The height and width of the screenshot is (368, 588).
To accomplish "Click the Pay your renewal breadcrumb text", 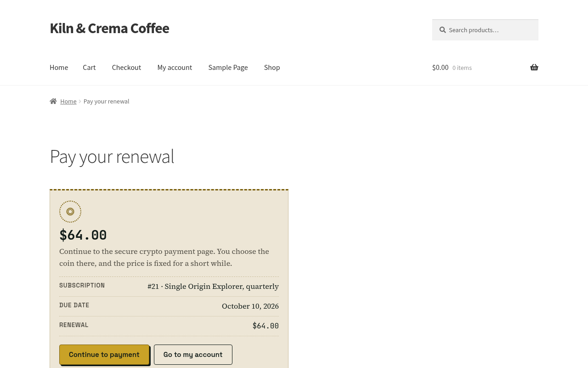I will (x=107, y=101).
